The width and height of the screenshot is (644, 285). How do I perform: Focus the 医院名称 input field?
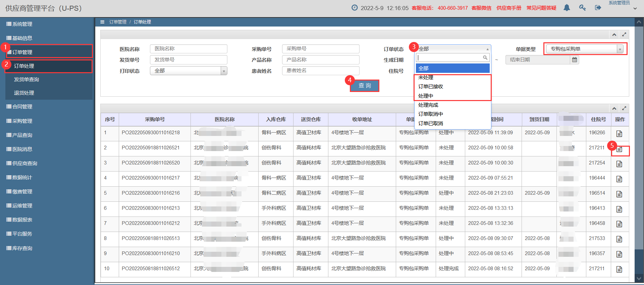(x=189, y=49)
